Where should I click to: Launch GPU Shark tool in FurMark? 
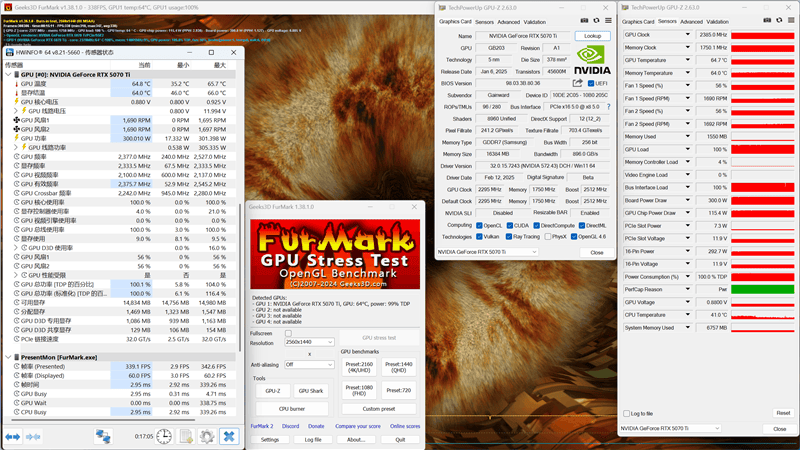tap(311, 391)
